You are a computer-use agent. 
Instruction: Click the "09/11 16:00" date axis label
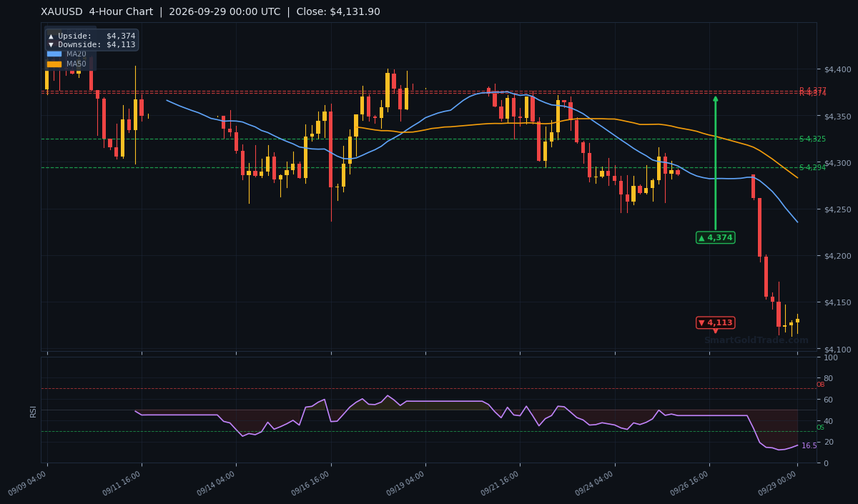point(123,483)
